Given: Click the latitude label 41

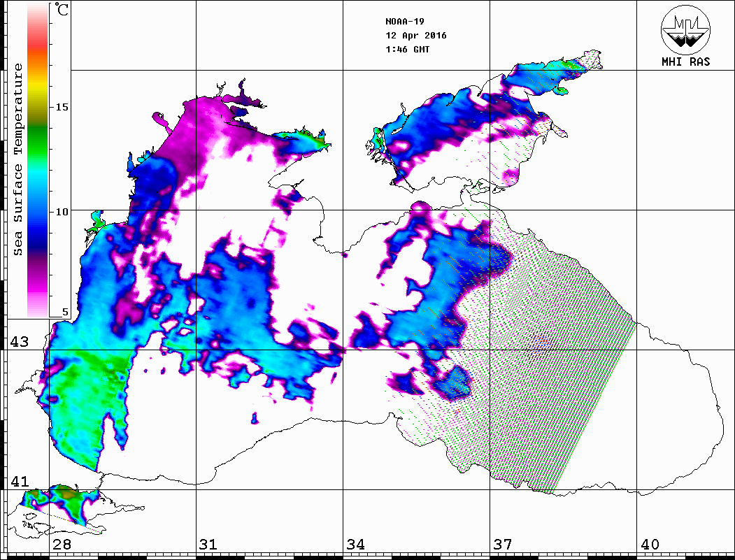Looking at the screenshot, I should tap(19, 481).
